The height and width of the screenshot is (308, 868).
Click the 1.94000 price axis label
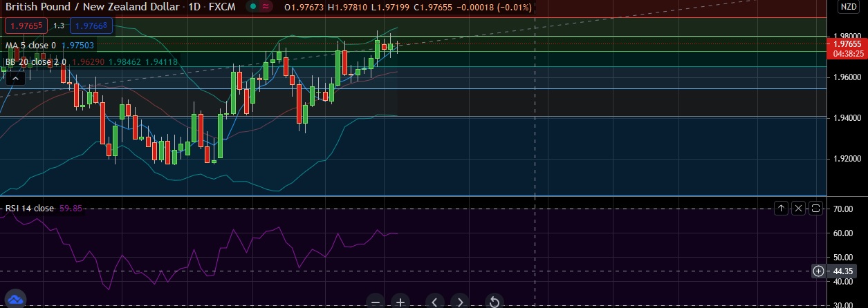[847, 118]
